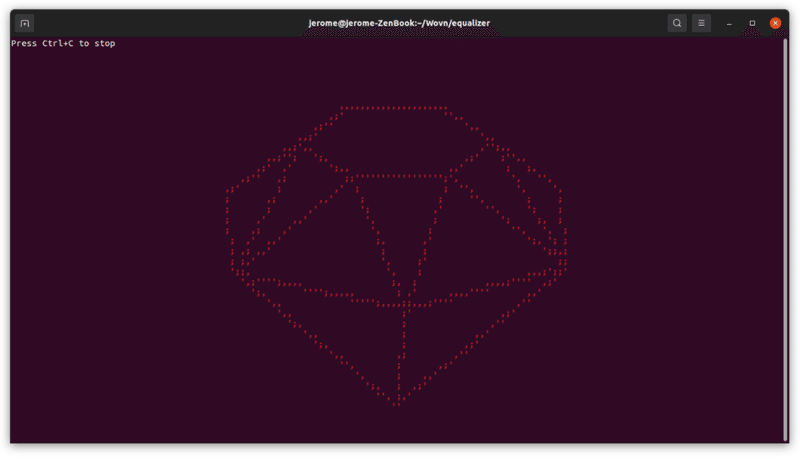800x459 pixels.
Task: Open the terminal search tool
Action: click(677, 23)
